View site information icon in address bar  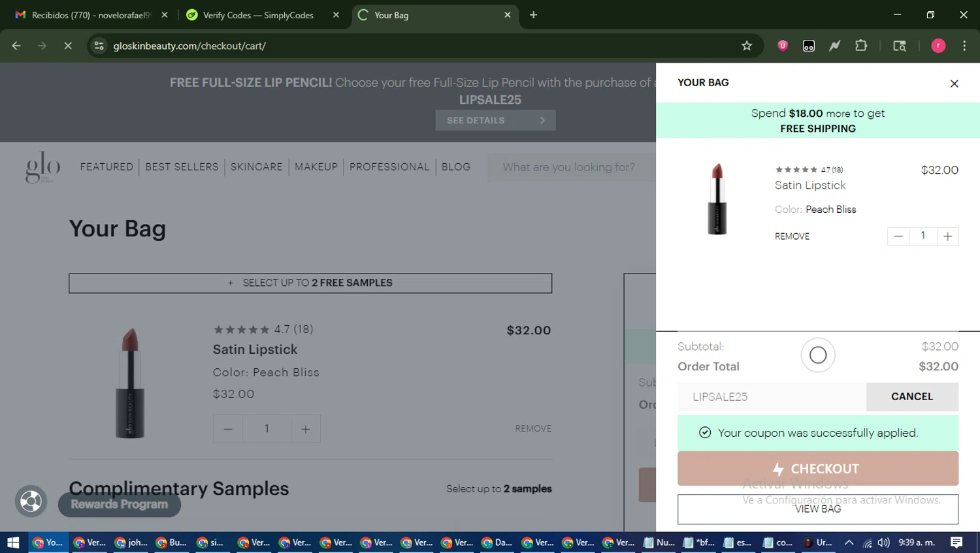pos(99,46)
